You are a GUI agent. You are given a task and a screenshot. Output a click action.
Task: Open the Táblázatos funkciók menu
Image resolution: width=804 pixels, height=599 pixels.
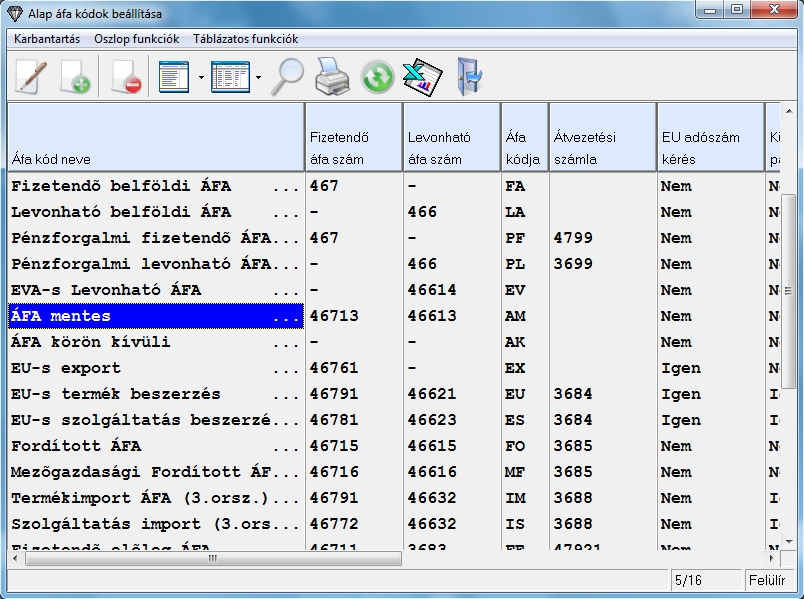click(x=245, y=39)
